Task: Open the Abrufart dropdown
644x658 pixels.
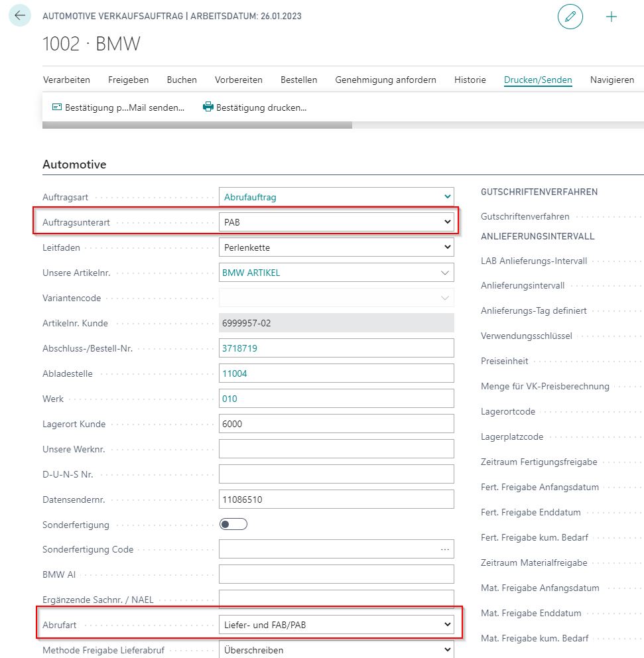Action: click(447, 624)
